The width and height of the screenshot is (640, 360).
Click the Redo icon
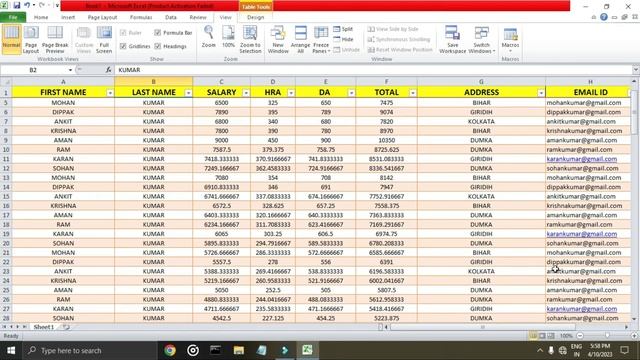(x=42, y=5)
